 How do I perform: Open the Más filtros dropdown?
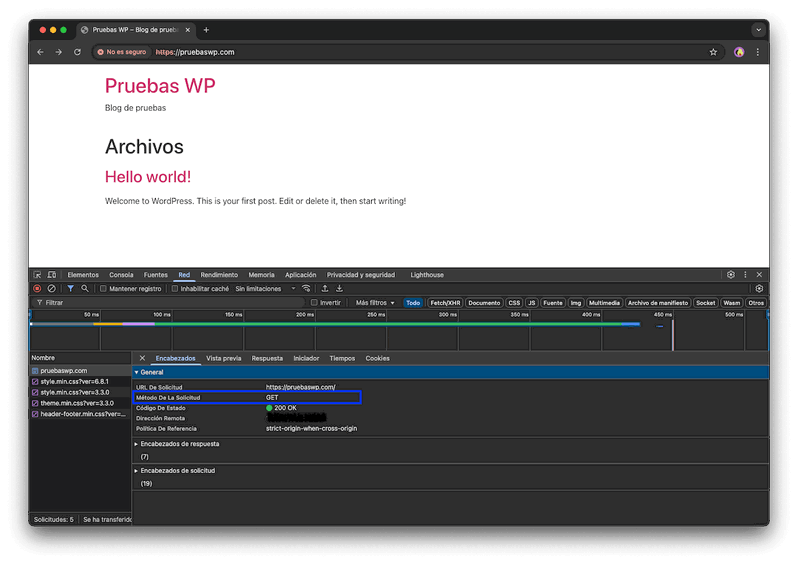(x=375, y=302)
